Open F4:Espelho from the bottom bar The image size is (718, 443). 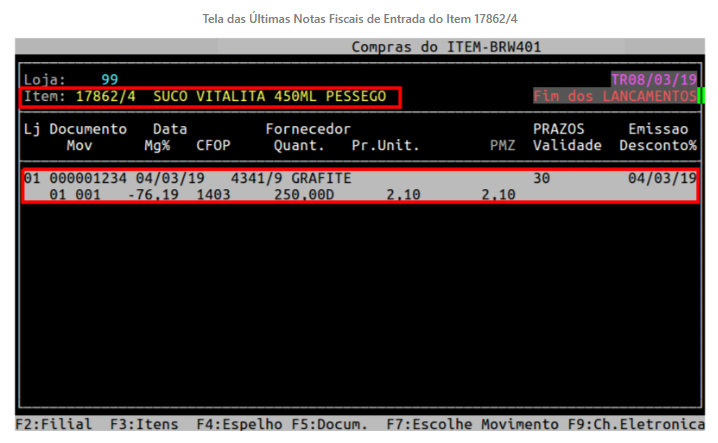pos(240,424)
